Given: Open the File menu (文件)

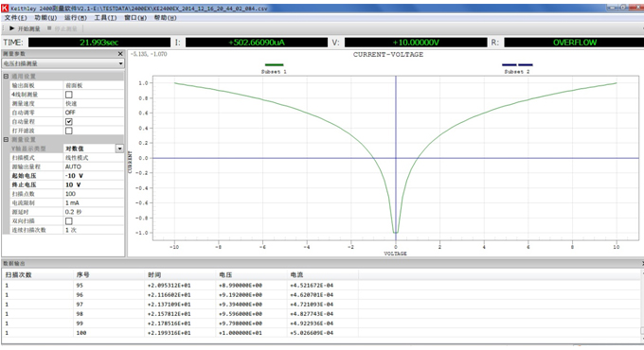Looking at the screenshot, I should click(x=15, y=18).
